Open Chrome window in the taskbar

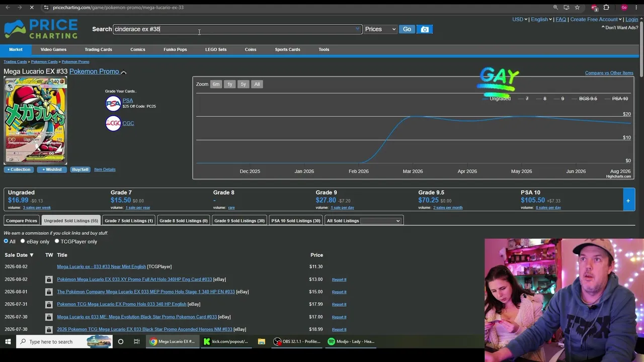(x=172, y=341)
